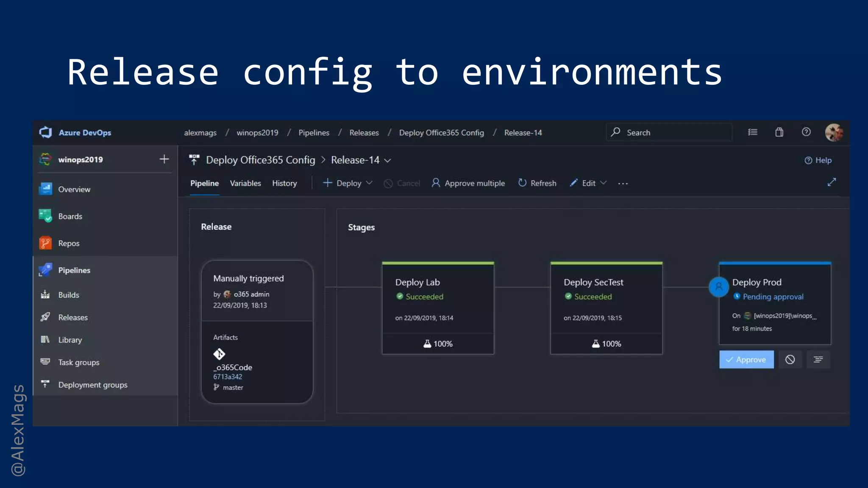
Task: Click the Deploy Office365 Config page title
Action: pos(261,160)
